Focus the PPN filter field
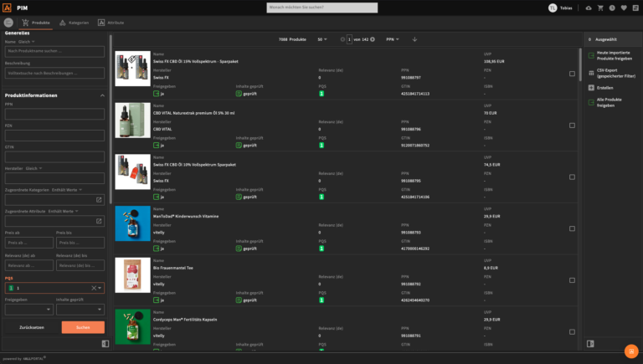Image resolution: width=643 pixels, height=364 pixels. pos(54,114)
